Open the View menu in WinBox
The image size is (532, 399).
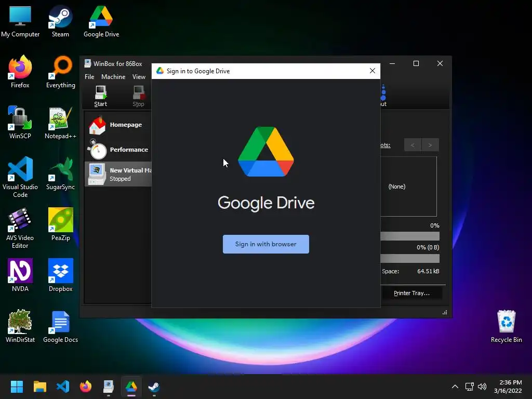[x=139, y=77]
